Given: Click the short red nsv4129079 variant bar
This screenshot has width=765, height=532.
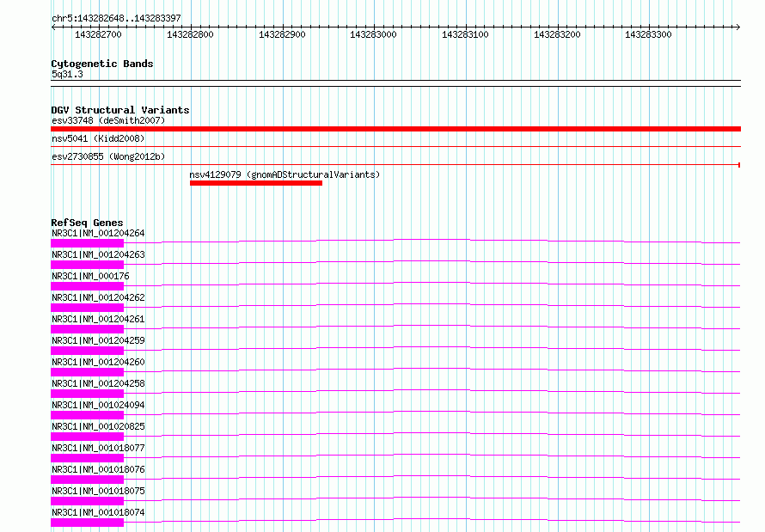Looking at the screenshot, I should [x=256, y=183].
